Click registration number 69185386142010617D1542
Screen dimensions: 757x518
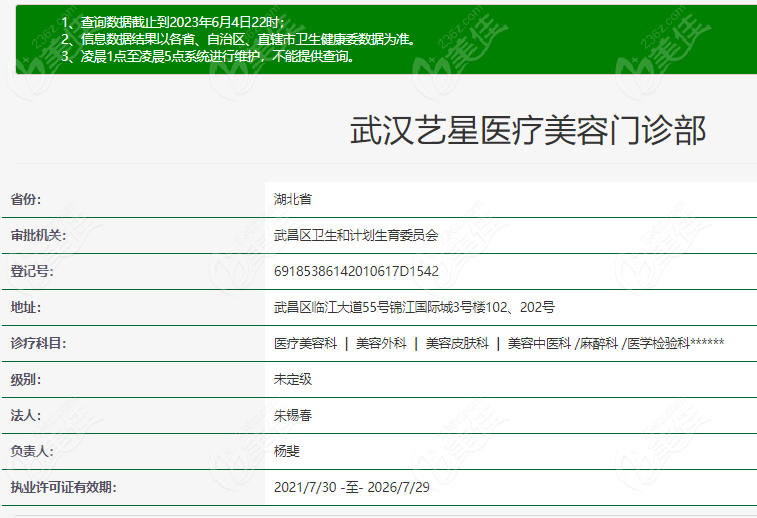356,271
